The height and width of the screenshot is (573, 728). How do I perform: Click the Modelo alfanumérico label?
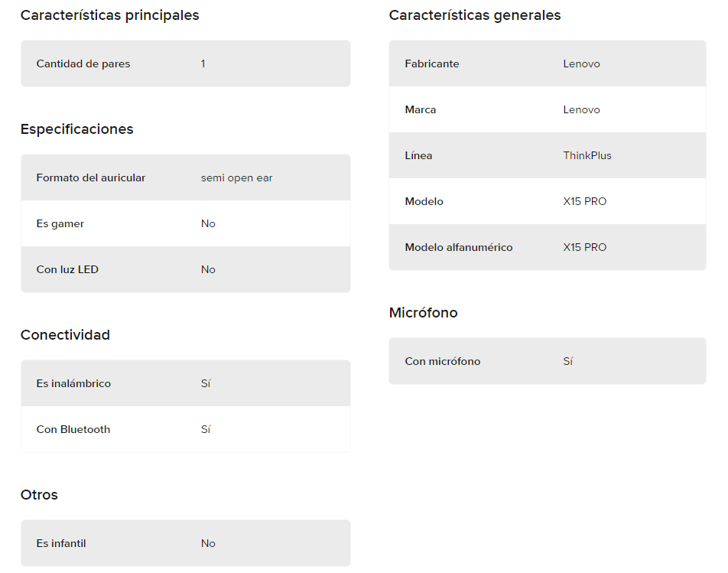pyautogui.click(x=459, y=248)
